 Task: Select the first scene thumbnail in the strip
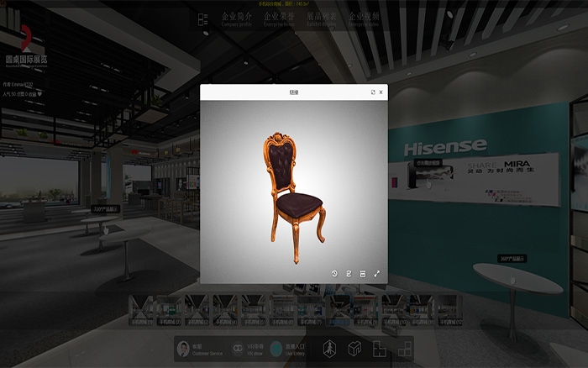[143, 309]
